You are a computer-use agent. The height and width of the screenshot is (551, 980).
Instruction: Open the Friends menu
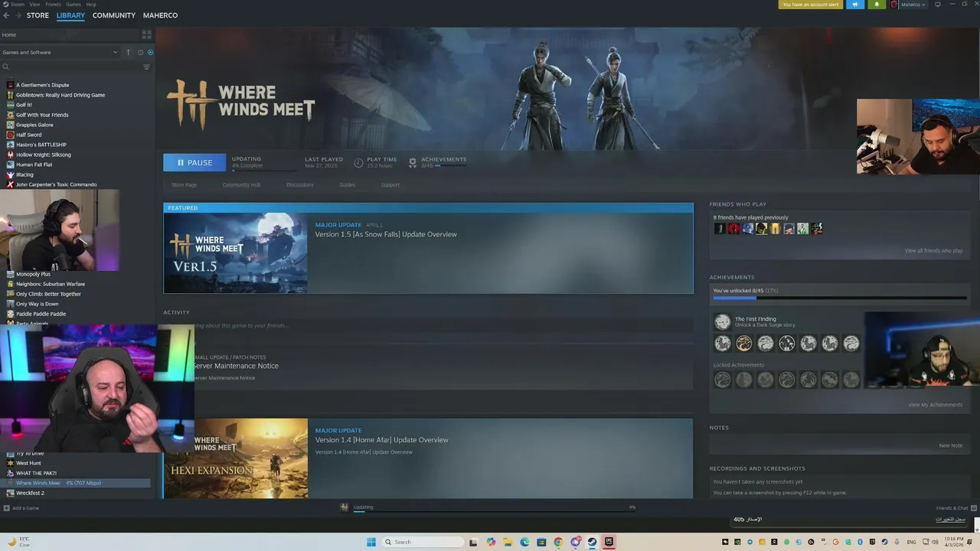[53, 5]
